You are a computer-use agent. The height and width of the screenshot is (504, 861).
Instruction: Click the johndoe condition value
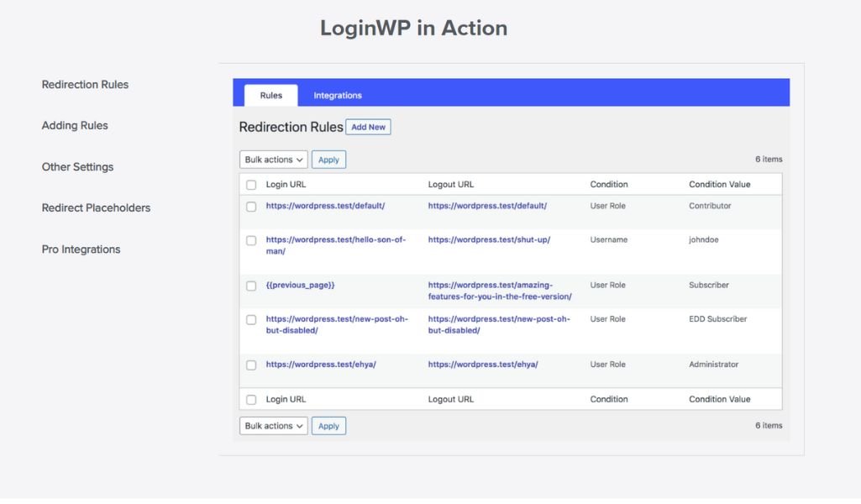[703, 240]
